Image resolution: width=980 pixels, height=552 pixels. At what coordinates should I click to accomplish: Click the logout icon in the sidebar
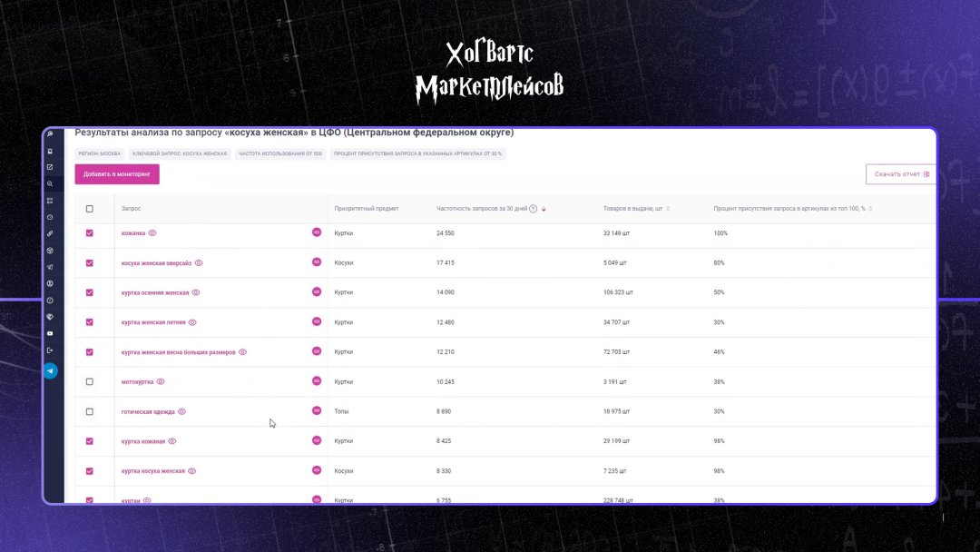tap(50, 350)
